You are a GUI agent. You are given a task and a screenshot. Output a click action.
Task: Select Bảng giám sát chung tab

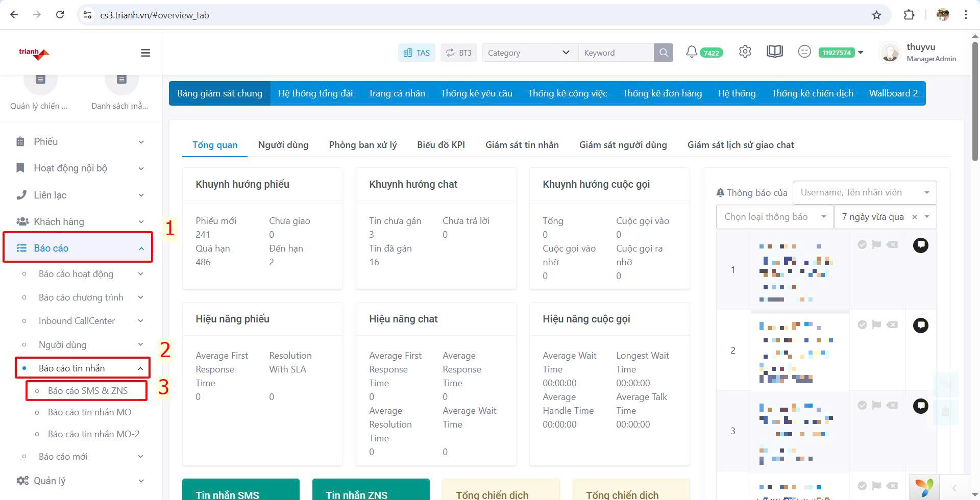[220, 93]
